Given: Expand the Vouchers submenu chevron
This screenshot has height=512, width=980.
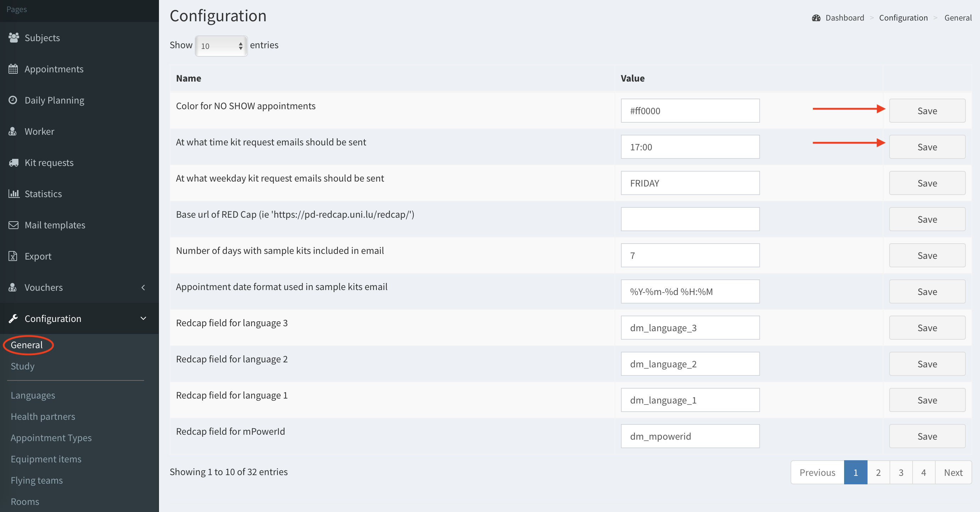Looking at the screenshot, I should coord(143,287).
